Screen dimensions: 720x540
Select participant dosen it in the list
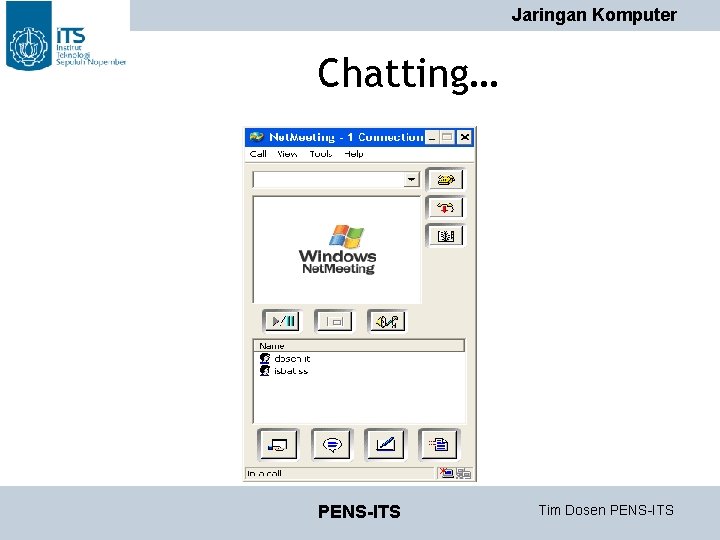click(285, 358)
